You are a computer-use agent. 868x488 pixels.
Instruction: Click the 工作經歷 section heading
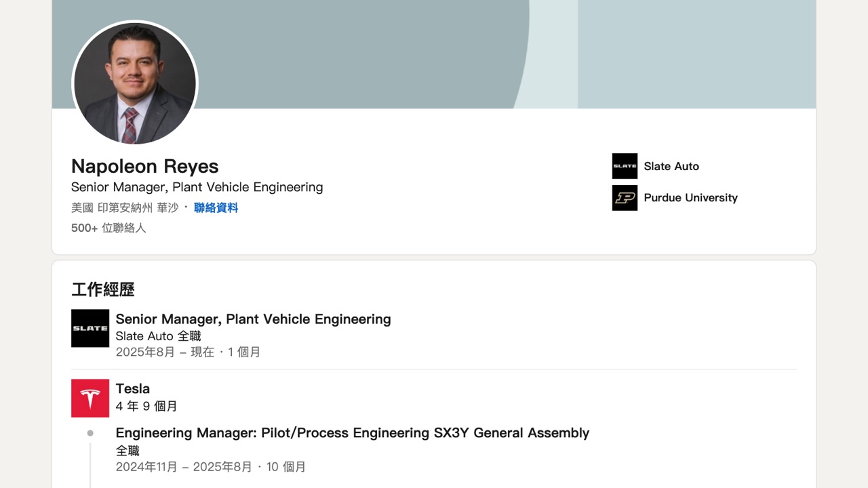(x=103, y=289)
